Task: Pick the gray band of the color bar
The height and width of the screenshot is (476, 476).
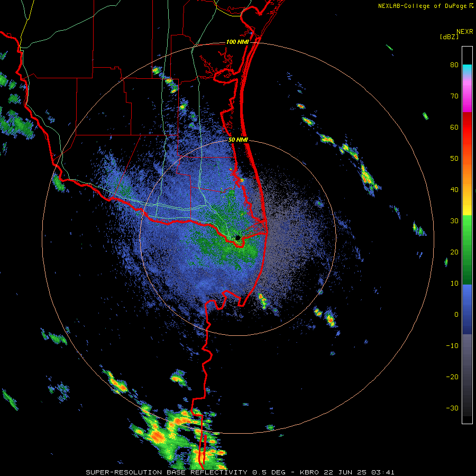Action: [467, 352]
